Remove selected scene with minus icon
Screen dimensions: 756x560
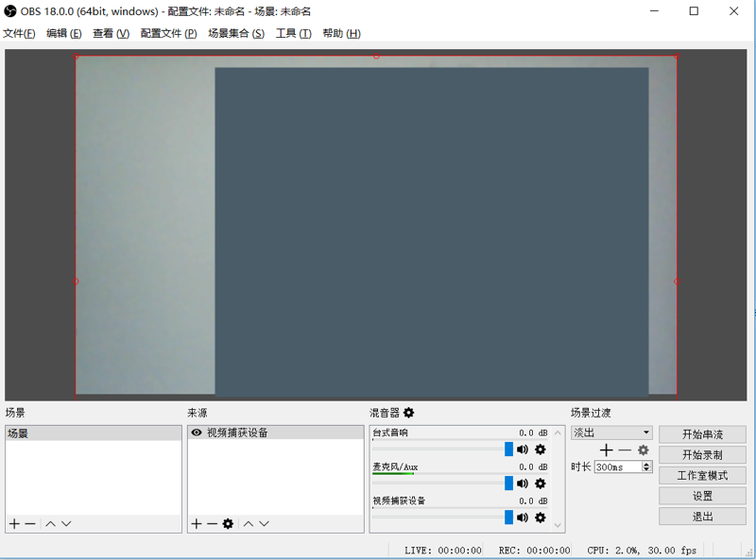tap(30, 524)
